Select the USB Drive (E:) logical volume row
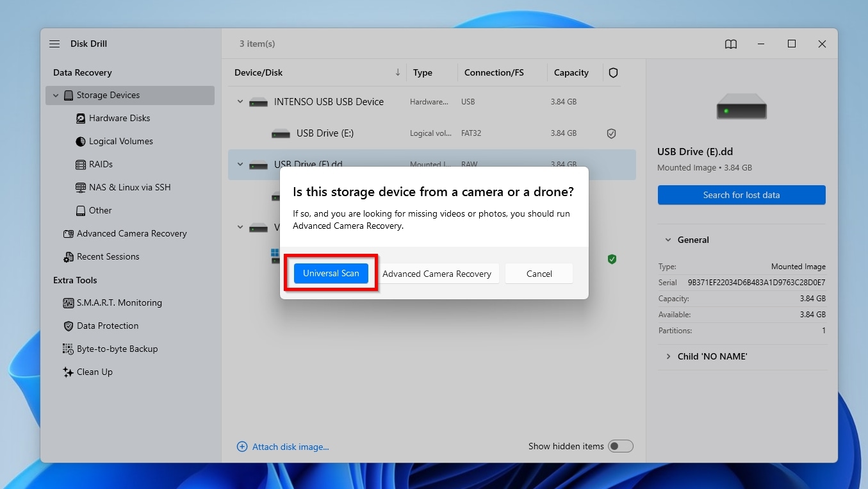Screen dimensions: 868x489 (x=432, y=133)
